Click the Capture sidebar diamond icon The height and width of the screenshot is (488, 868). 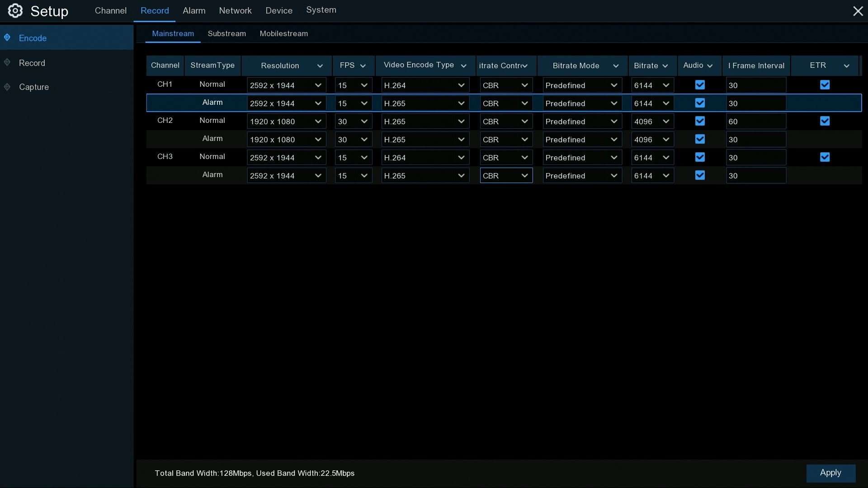click(7, 87)
